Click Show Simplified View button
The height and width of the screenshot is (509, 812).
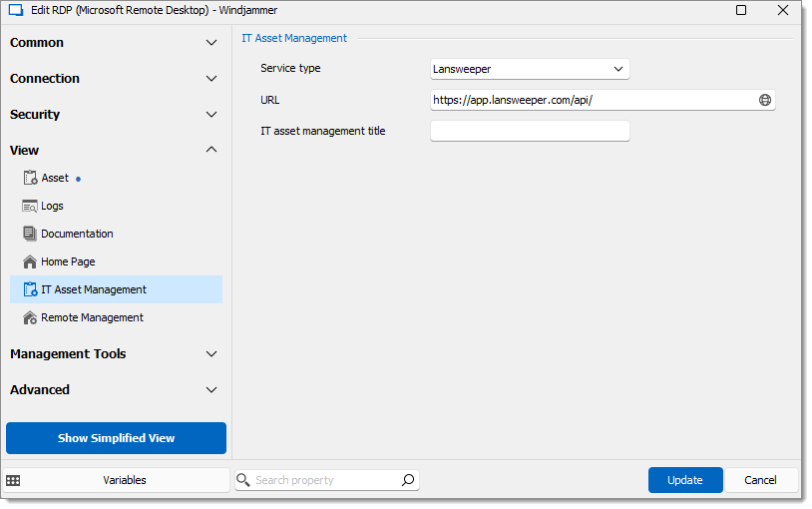click(116, 438)
